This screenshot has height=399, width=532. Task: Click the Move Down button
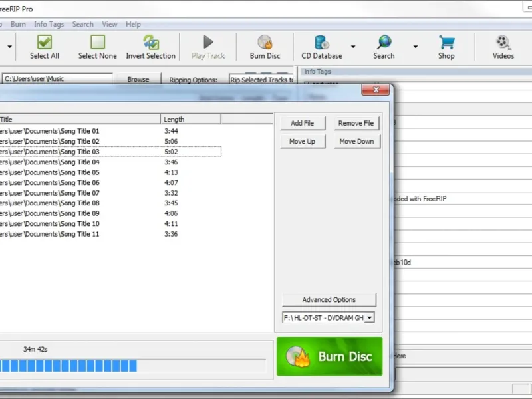[x=357, y=141]
